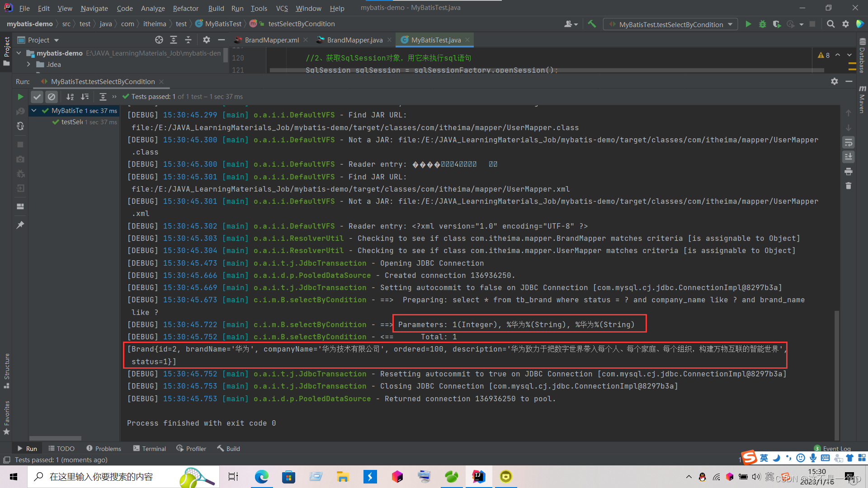Collapse the mybatis-demo project root

[x=19, y=53]
